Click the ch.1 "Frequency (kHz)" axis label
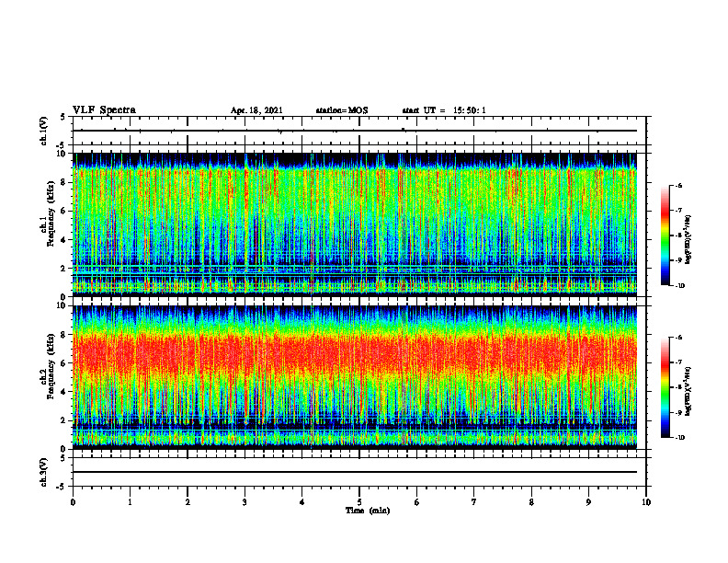Viewport: 728px width, 563px height. click(x=51, y=213)
